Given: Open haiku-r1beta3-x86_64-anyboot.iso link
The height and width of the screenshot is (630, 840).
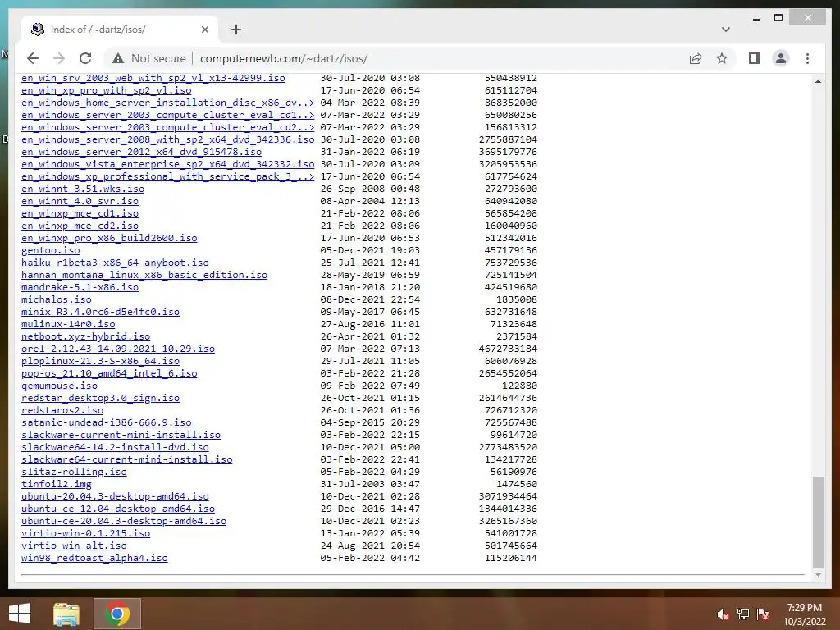Looking at the screenshot, I should click(x=115, y=263).
